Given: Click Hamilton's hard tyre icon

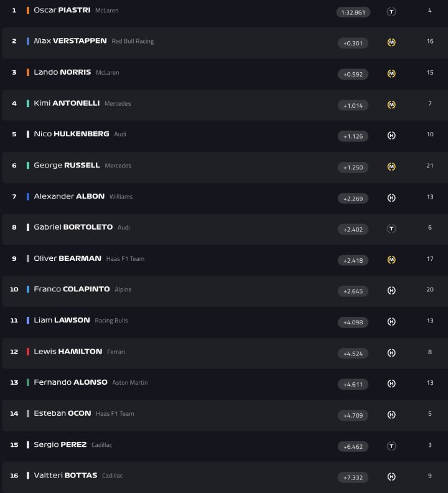Looking at the screenshot, I should pyautogui.click(x=391, y=353).
